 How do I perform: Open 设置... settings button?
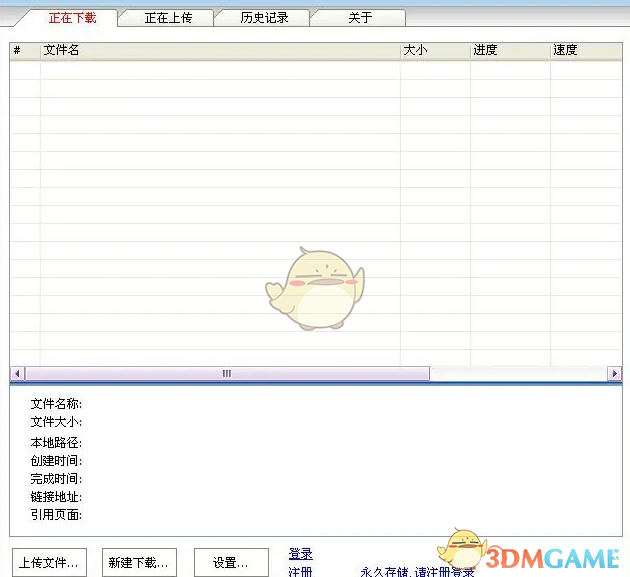coord(231,563)
